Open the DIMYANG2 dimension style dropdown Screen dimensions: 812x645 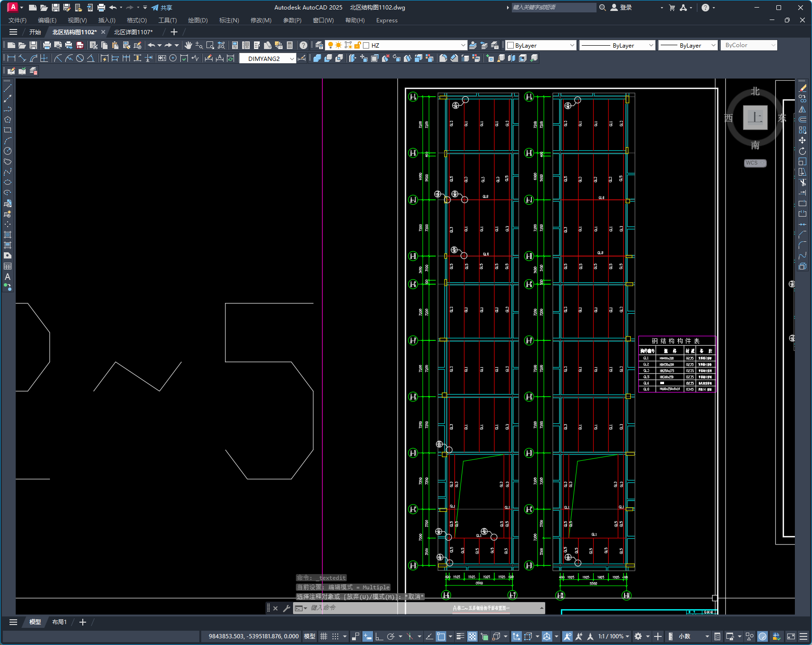pyautogui.click(x=292, y=59)
